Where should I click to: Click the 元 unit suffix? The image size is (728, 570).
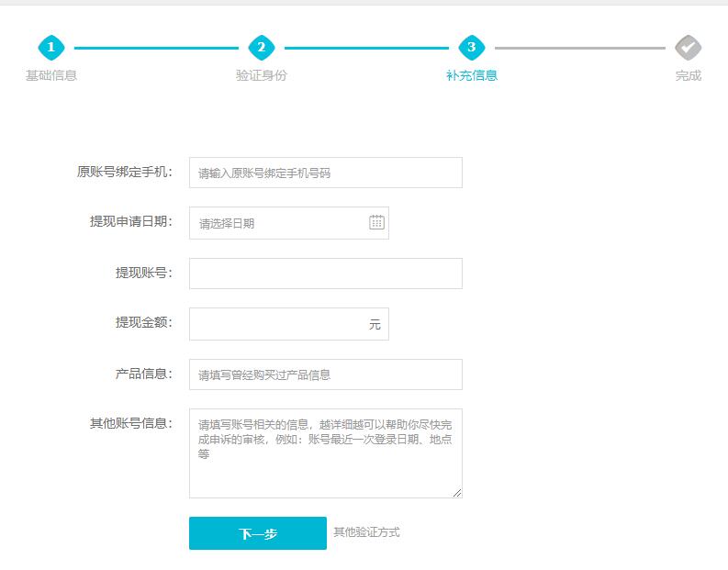pos(375,325)
